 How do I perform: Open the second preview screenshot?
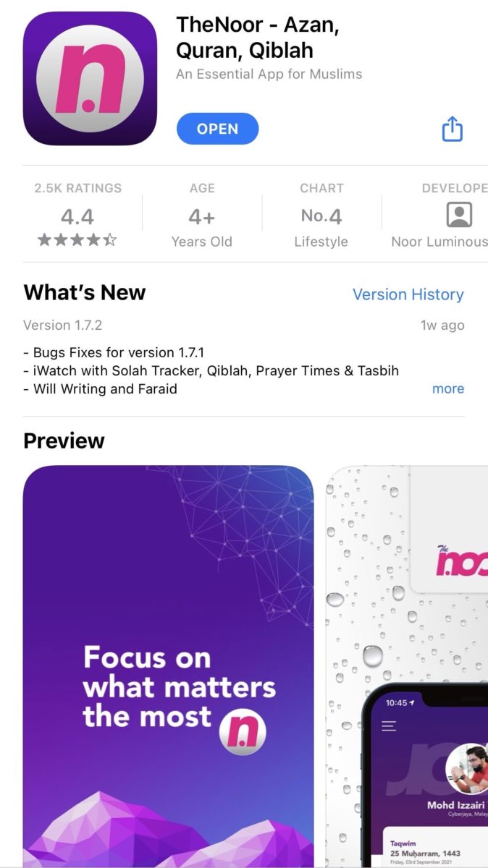point(407,666)
